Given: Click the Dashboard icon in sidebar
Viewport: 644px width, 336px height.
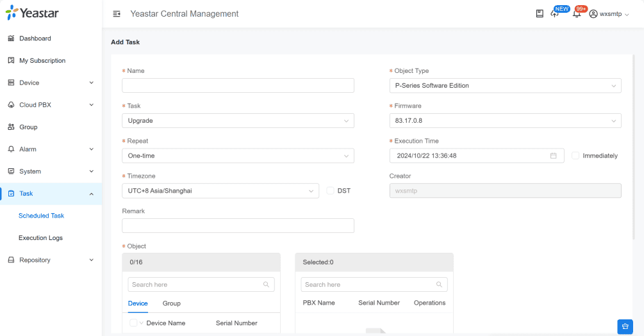Looking at the screenshot, I should point(11,38).
